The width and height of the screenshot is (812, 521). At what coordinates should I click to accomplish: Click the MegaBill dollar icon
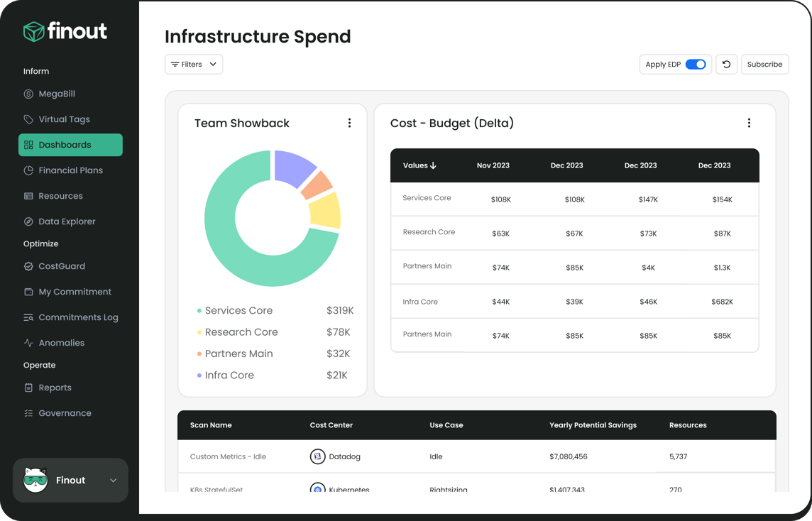point(28,94)
